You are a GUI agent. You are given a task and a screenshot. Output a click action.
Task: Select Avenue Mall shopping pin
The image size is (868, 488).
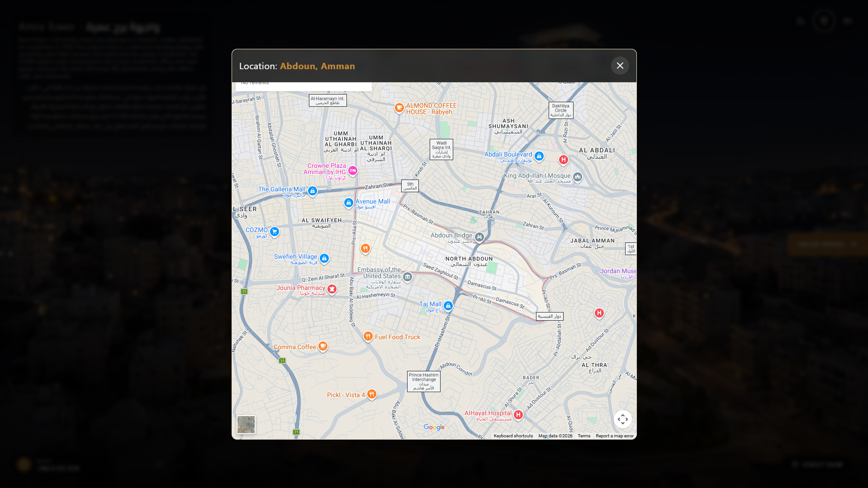click(348, 203)
